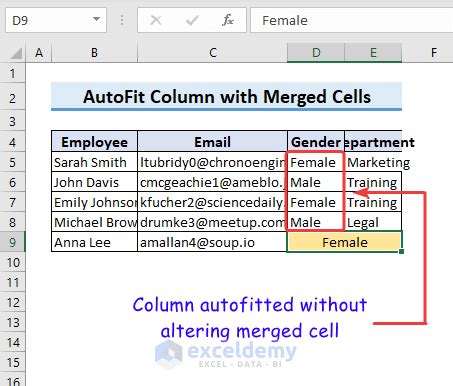
Task: Select Michael Brown's Male gender cell
Action: 316,222
